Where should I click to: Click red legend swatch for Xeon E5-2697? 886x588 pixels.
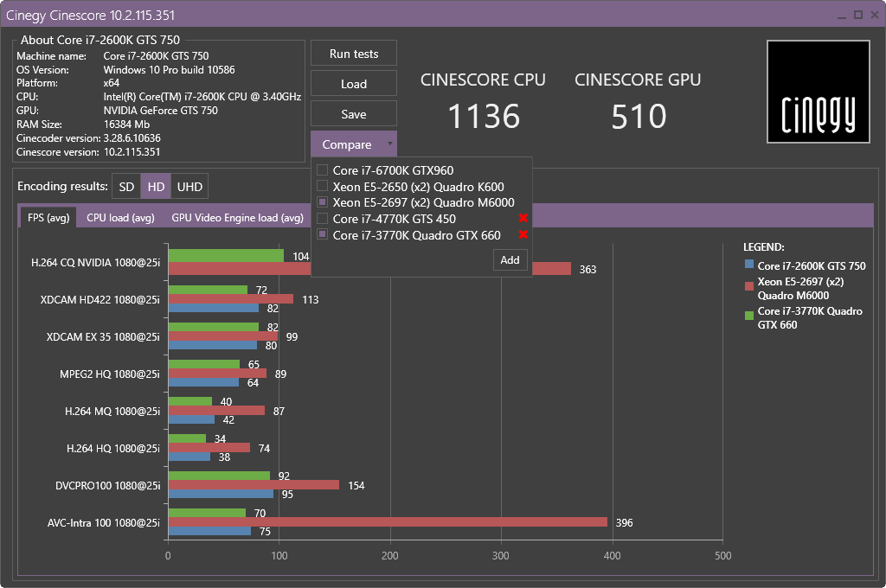(749, 286)
